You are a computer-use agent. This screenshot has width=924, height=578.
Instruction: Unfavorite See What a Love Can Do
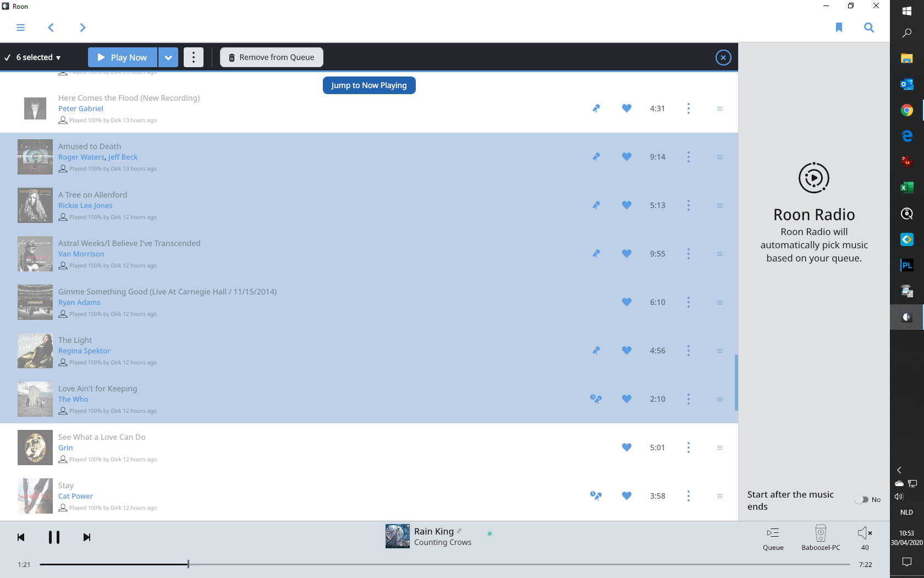pyautogui.click(x=626, y=448)
